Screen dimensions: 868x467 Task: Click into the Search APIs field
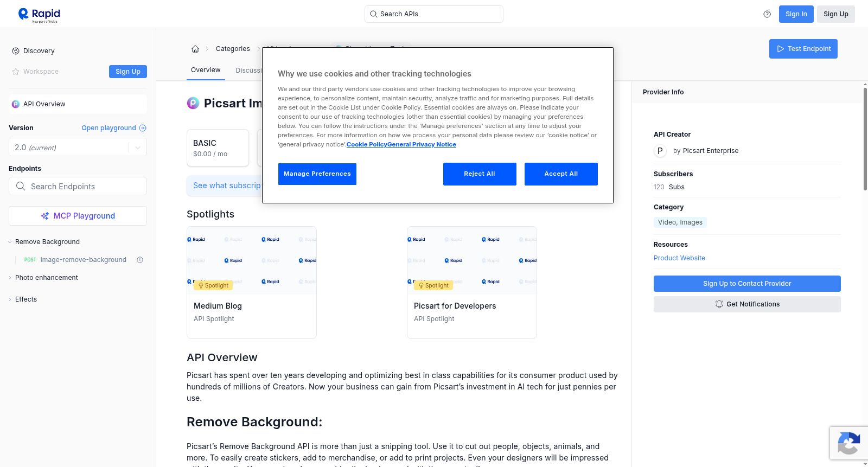(x=434, y=14)
